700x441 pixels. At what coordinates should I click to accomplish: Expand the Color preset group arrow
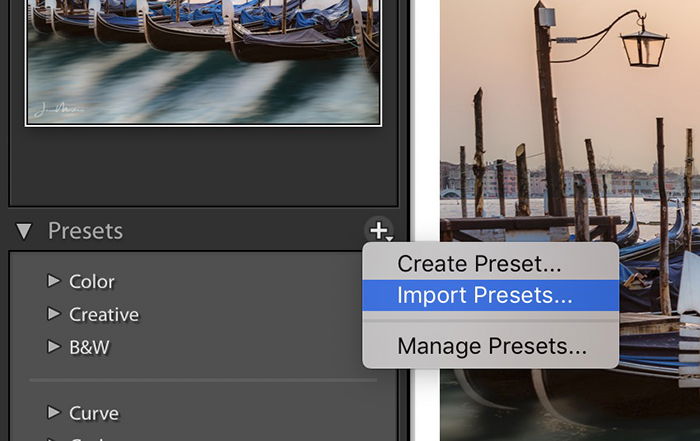(x=54, y=281)
